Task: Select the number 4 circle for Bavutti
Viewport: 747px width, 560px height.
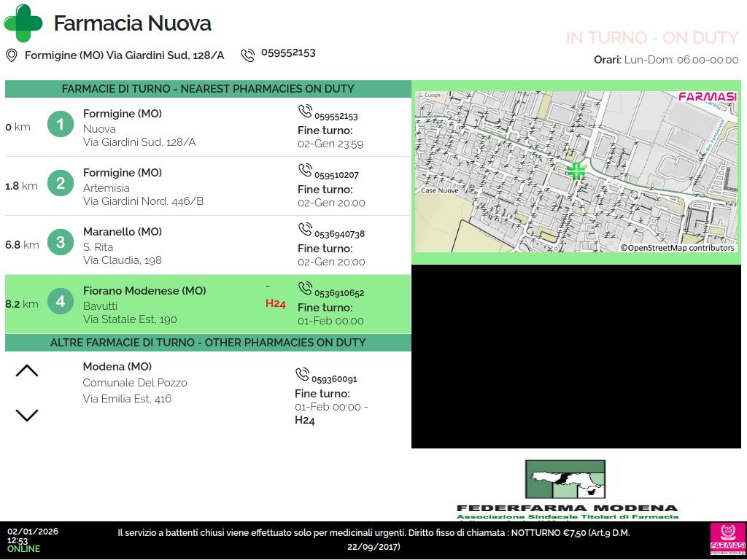Action: 61,301
